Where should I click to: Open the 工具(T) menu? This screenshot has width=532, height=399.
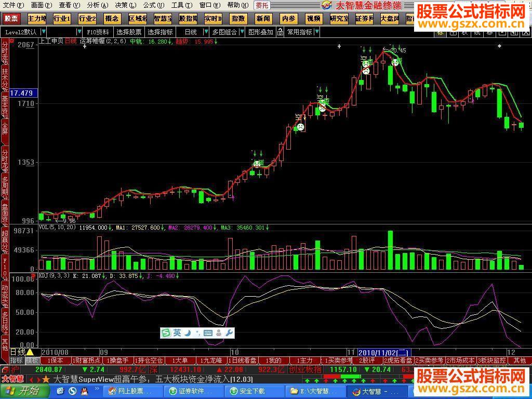point(182,5)
